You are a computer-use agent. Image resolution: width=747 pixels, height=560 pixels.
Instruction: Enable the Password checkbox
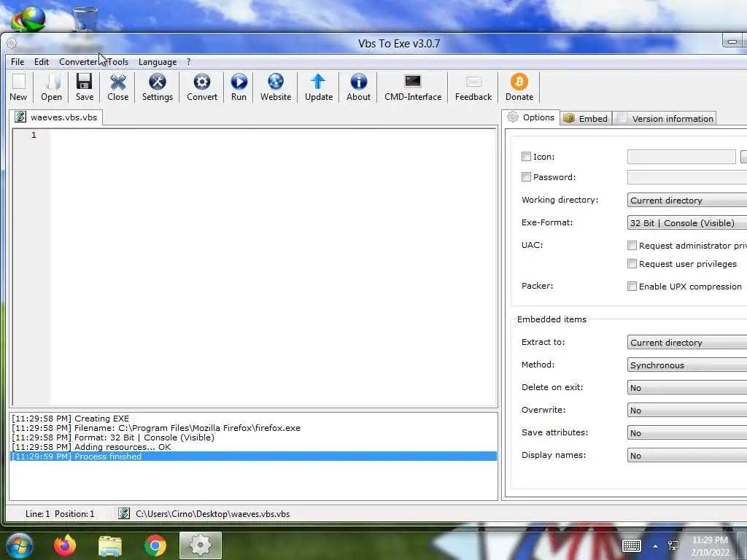[526, 176]
